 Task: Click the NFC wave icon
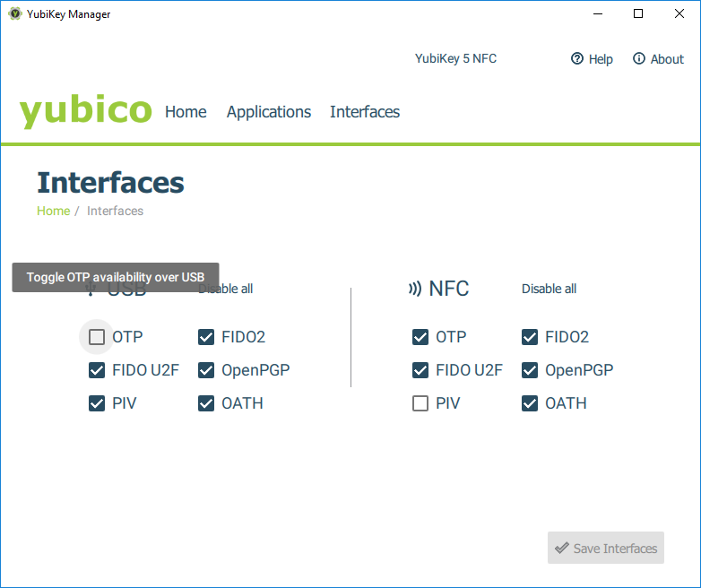pos(415,289)
